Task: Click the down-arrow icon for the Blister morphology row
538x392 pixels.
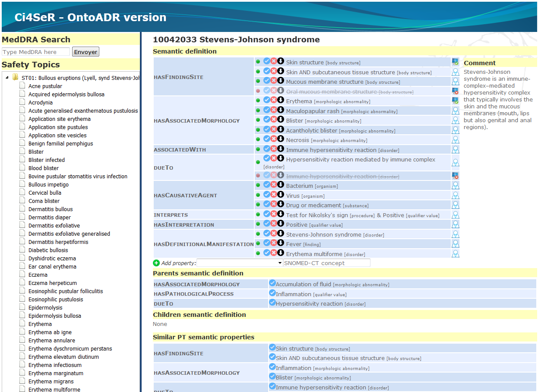Action: (281, 120)
